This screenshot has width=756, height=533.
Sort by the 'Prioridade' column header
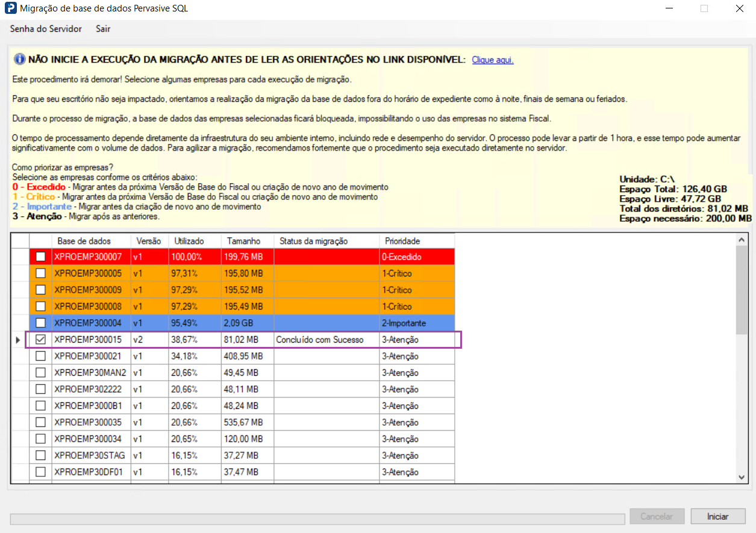point(417,241)
